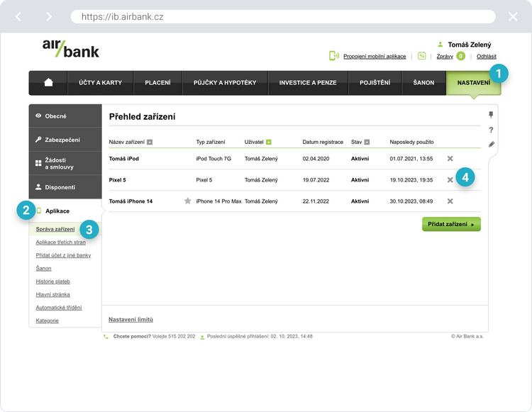Remove Tomáš iPhone 14 with X icon
532x412 pixels.
tap(450, 201)
